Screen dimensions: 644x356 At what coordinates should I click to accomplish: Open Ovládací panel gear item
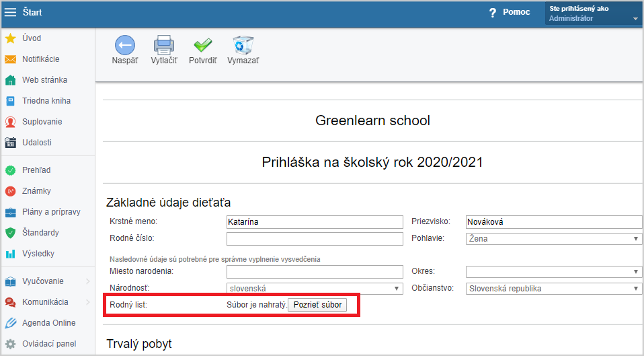click(48, 344)
